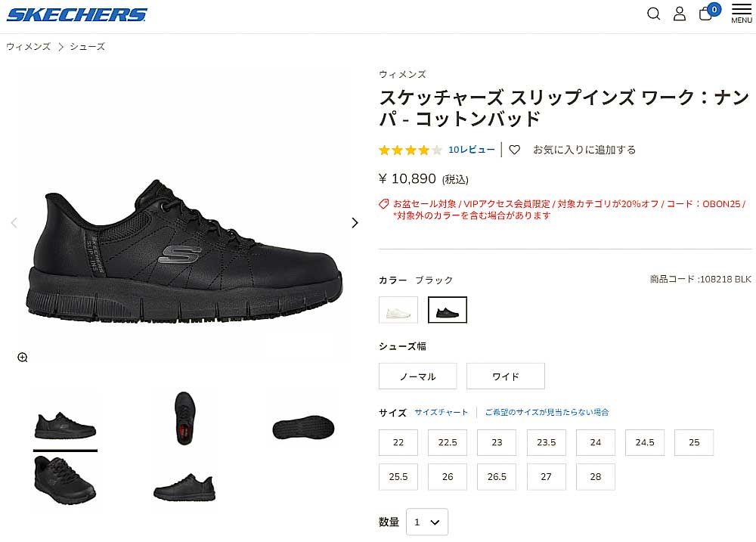Open the search magnifier icon in header

(653, 14)
